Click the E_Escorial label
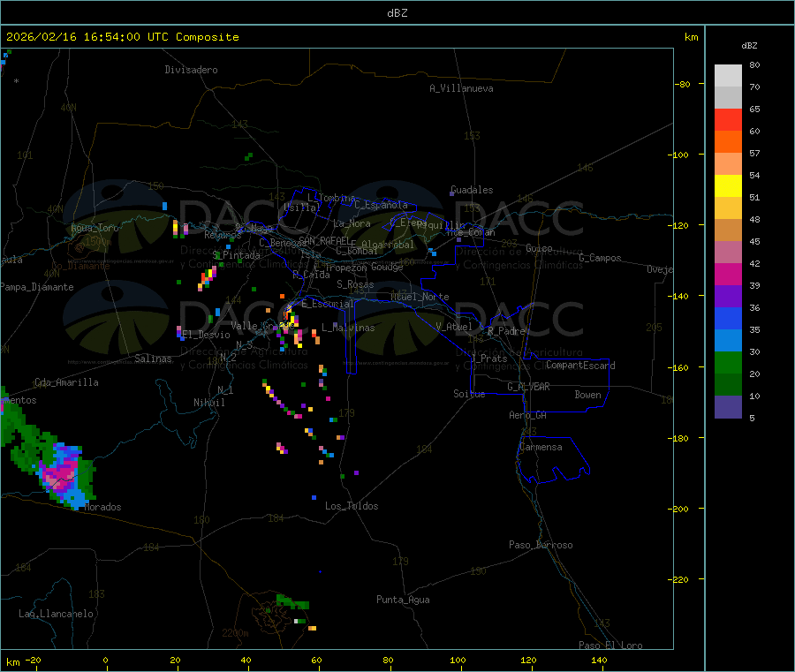The width and height of the screenshot is (795, 672). coord(327,304)
